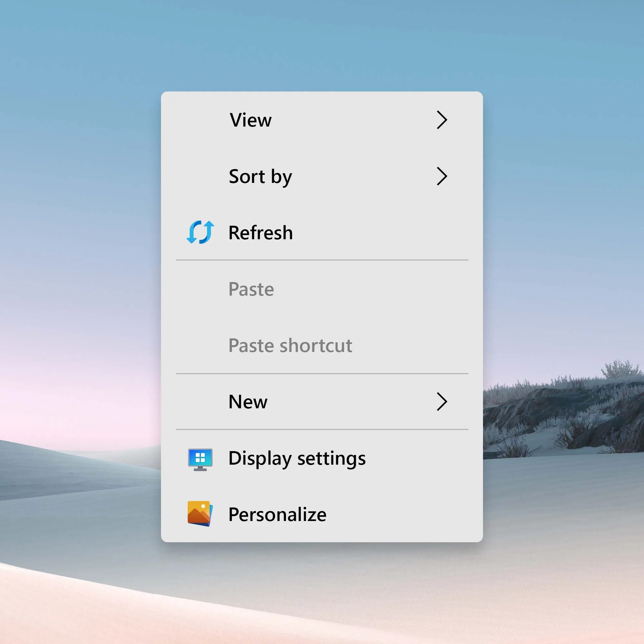Expand the View submenu chevron
Viewport: 644px width, 644px height.
point(442,120)
